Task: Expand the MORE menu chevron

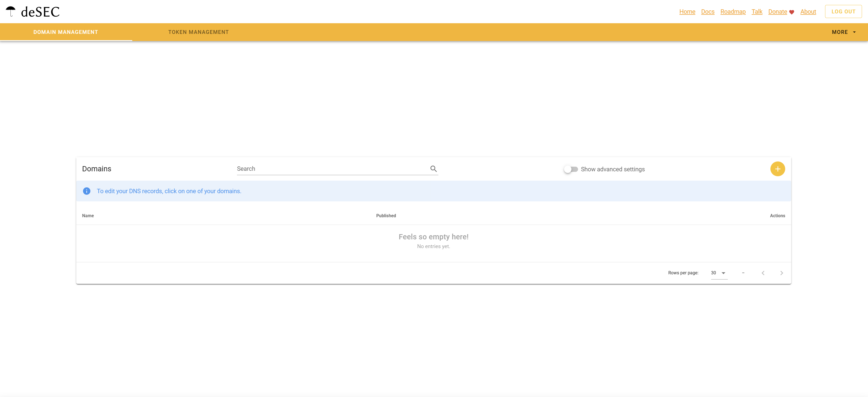Action: click(854, 32)
